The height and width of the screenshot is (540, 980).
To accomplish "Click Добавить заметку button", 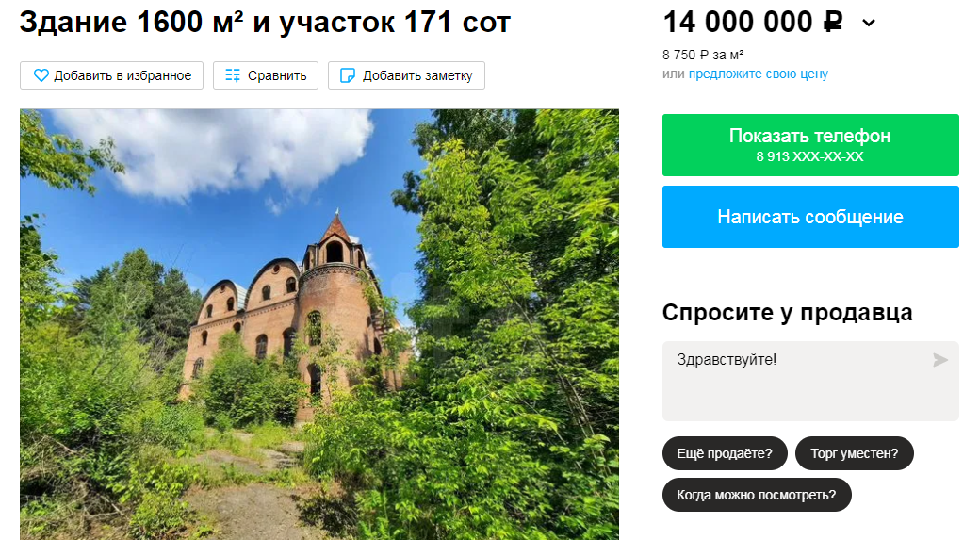I will pos(406,75).
